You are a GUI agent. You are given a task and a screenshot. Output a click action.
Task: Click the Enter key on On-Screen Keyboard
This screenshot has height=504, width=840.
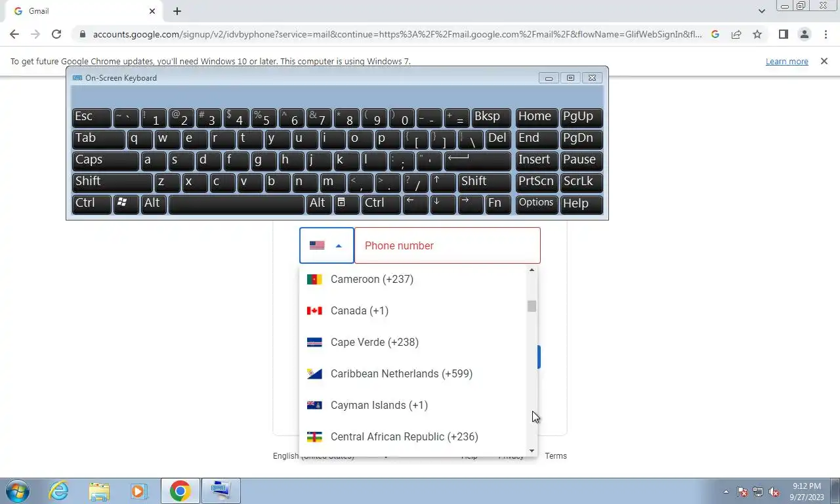(x=477, y=160)
